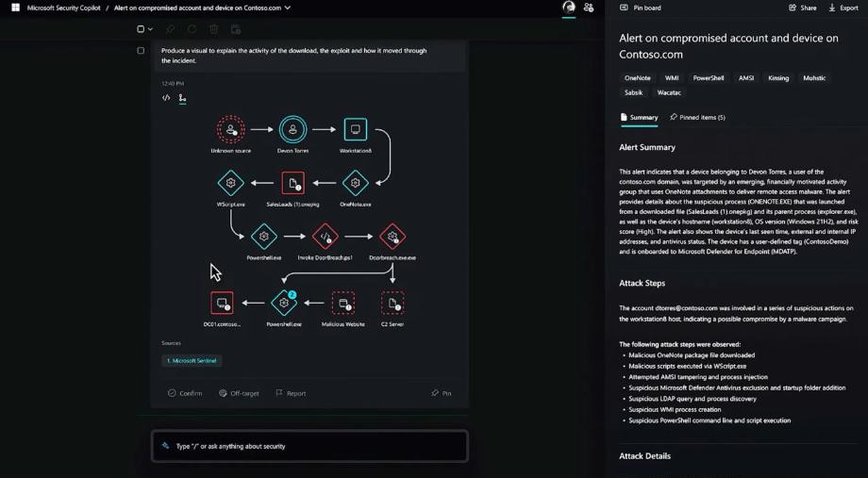Click the Confirm feedback button
Screen dimensions: 868x478
pos(185,393)
